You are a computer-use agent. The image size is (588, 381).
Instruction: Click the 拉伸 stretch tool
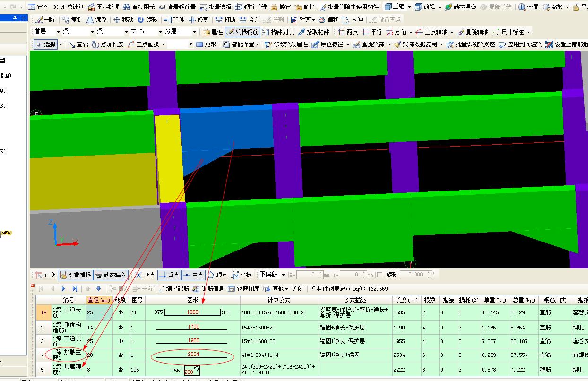click(x=353, y=20)
